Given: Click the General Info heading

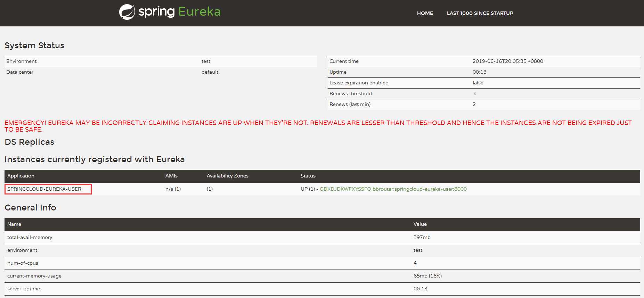Looking at the screenshot, I should click(30, 208).
